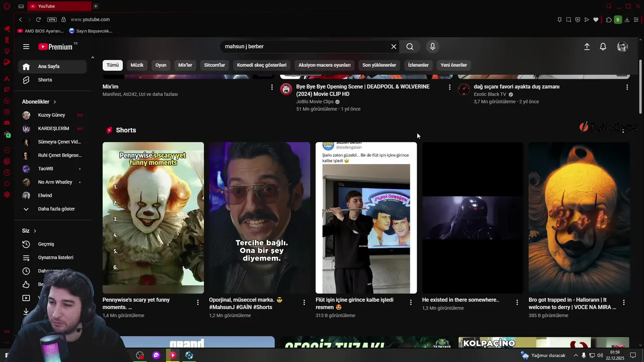Screen dimensions: 644x362
Task: Open Instagram in the browser sidebar
Action: click(7, 112)
